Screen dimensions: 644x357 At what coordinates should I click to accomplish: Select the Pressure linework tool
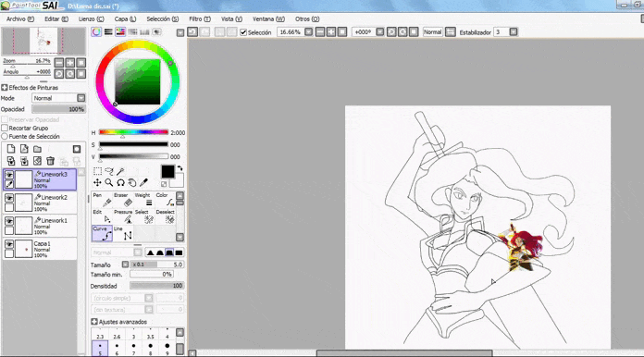[x=123, y=216]
